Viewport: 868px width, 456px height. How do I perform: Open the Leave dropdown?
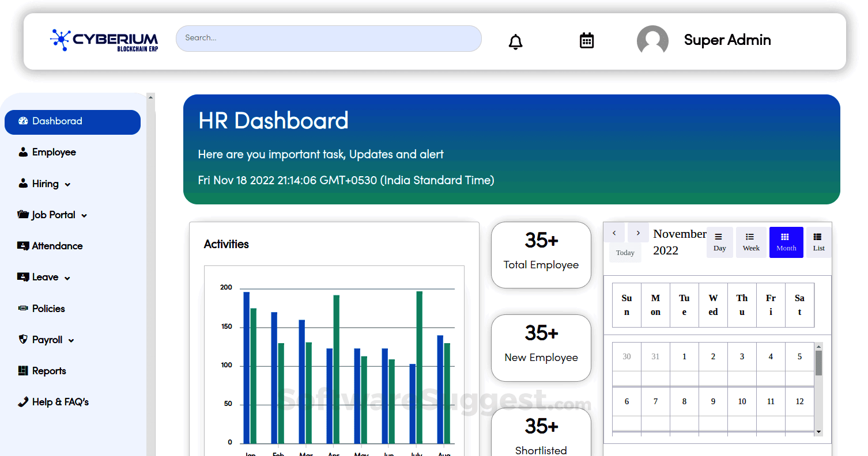point(44,277)
